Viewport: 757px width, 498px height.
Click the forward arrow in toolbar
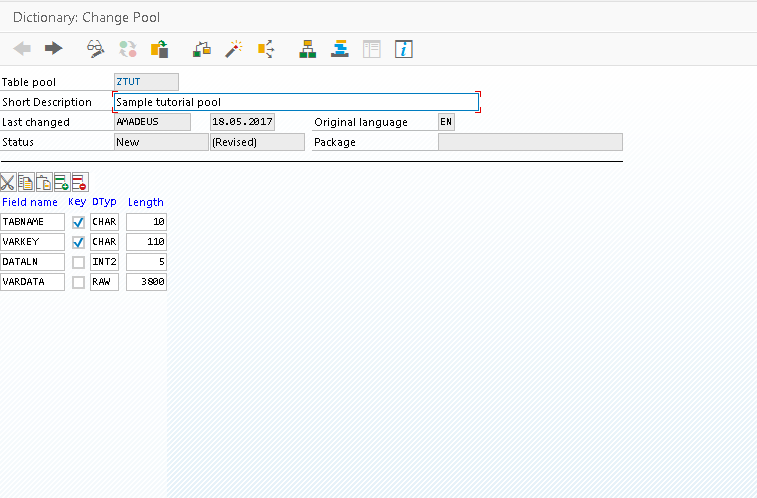(54, 48)
